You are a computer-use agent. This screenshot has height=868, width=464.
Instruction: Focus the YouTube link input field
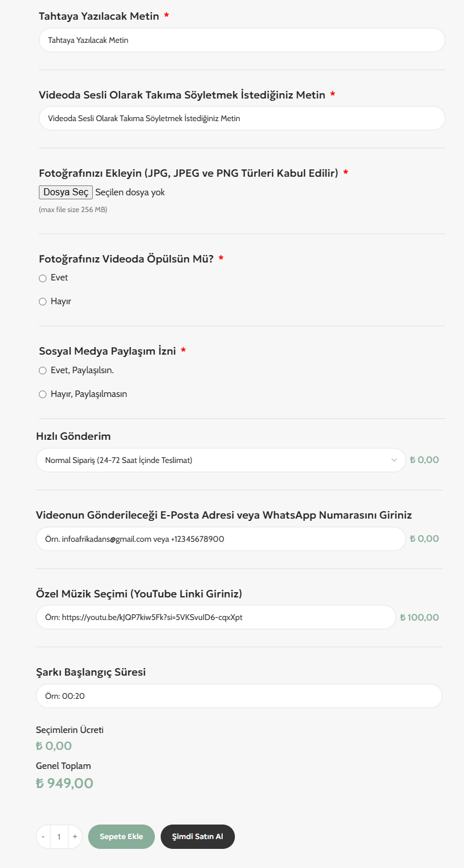[x=215, y=617]
